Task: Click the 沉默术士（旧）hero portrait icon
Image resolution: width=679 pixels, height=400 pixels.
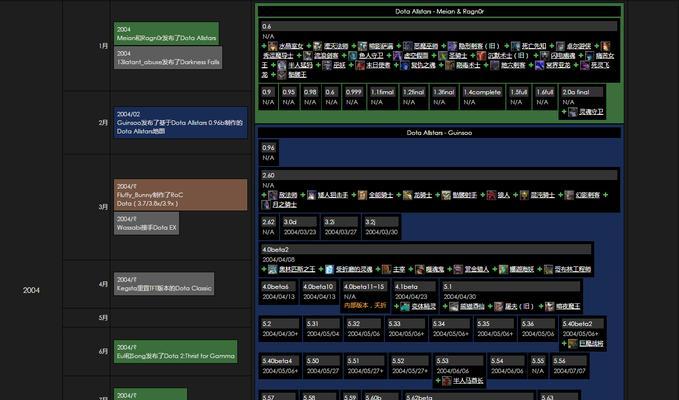Action: [x=481, y=55]
